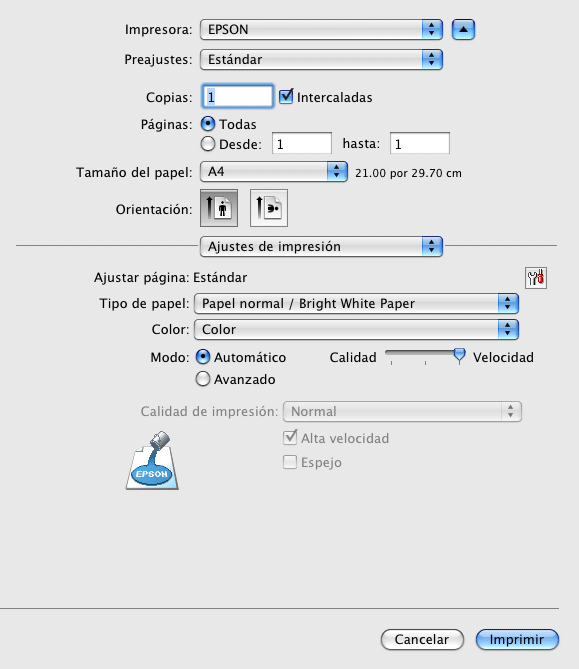Select the Todas pages radio button
Viewport: 579px width, 669px height.
coord(208,124)
